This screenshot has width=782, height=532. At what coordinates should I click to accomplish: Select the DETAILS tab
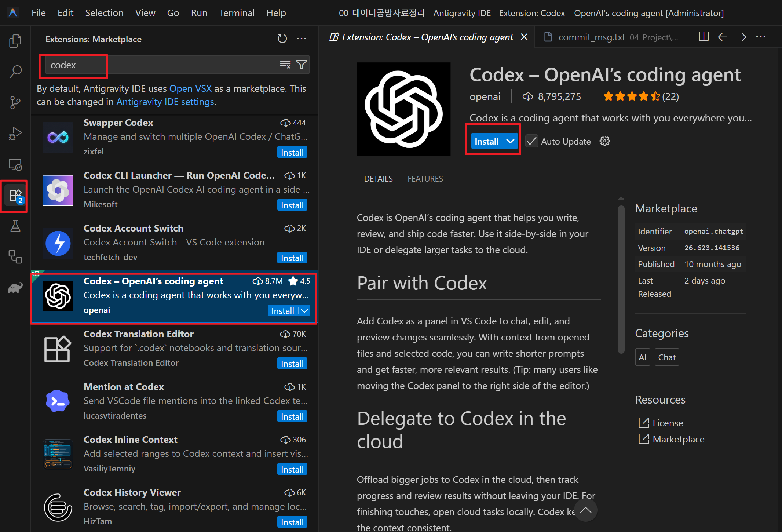(x=378, y=179)
